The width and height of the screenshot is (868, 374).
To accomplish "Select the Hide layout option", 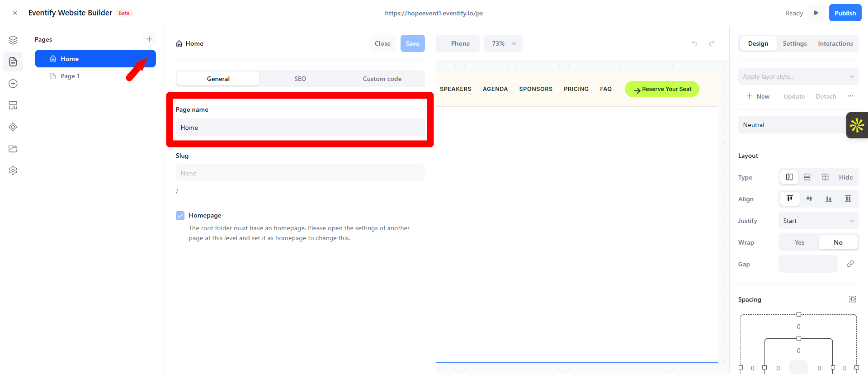I will pyautogui.click(x=846, y=177).
